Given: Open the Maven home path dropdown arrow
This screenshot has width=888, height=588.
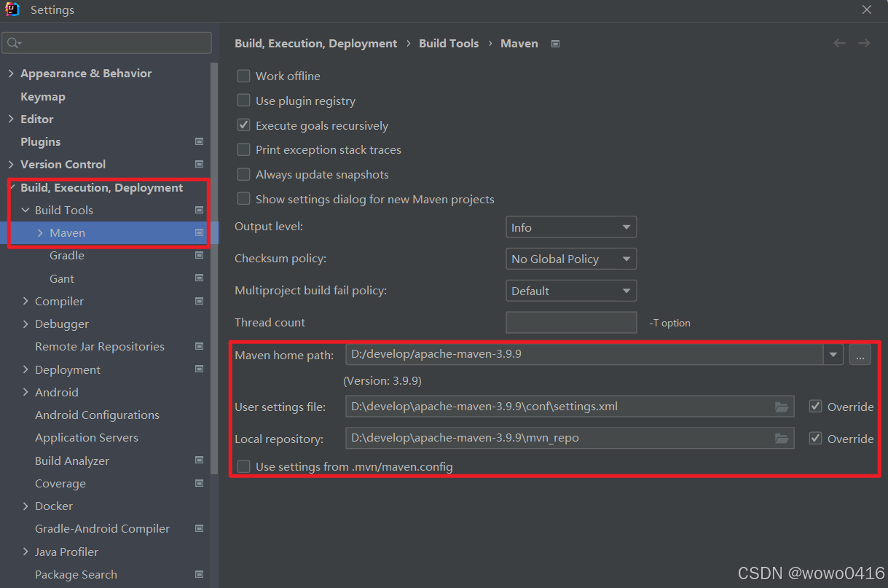Looking at the screenshot, I should coord(833,355).
